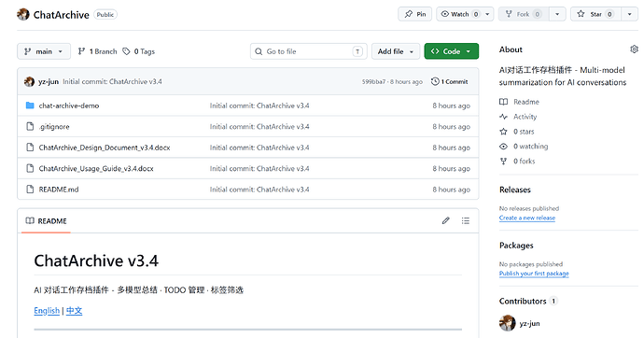Viewport: 644px width, 338px height.
Task: Open the README outline list icon
Action: (466, 220)
